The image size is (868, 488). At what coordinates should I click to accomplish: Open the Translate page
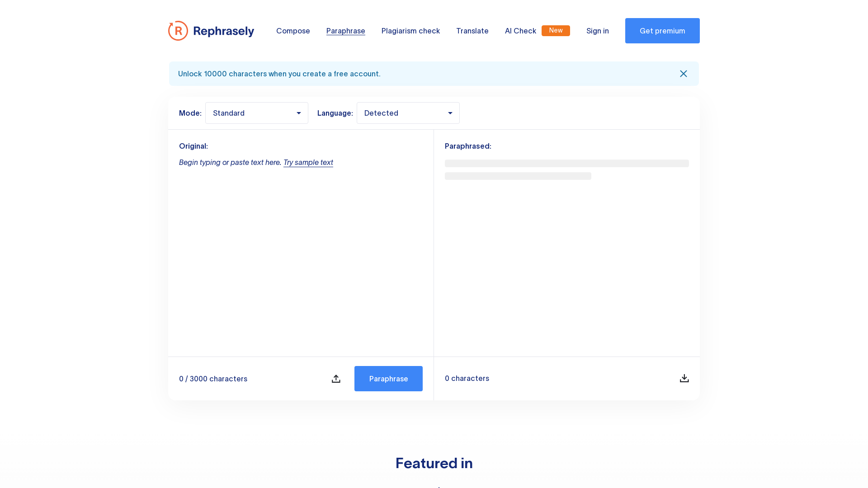point(472,31)
